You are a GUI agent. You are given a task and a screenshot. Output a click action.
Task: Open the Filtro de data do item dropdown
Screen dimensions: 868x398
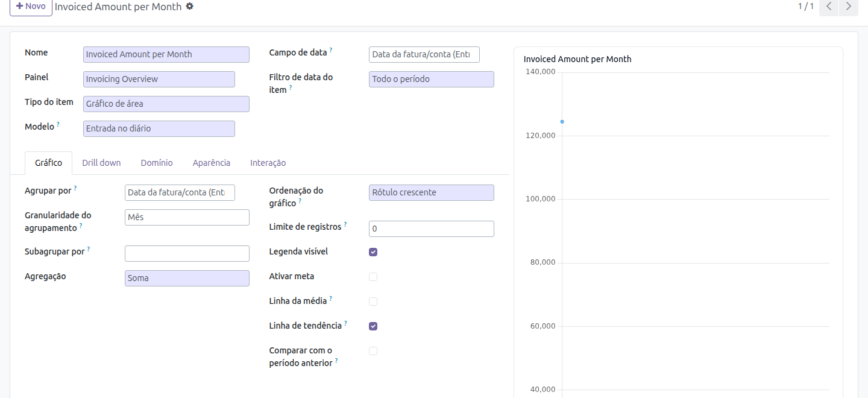click(x=432, y=79)
